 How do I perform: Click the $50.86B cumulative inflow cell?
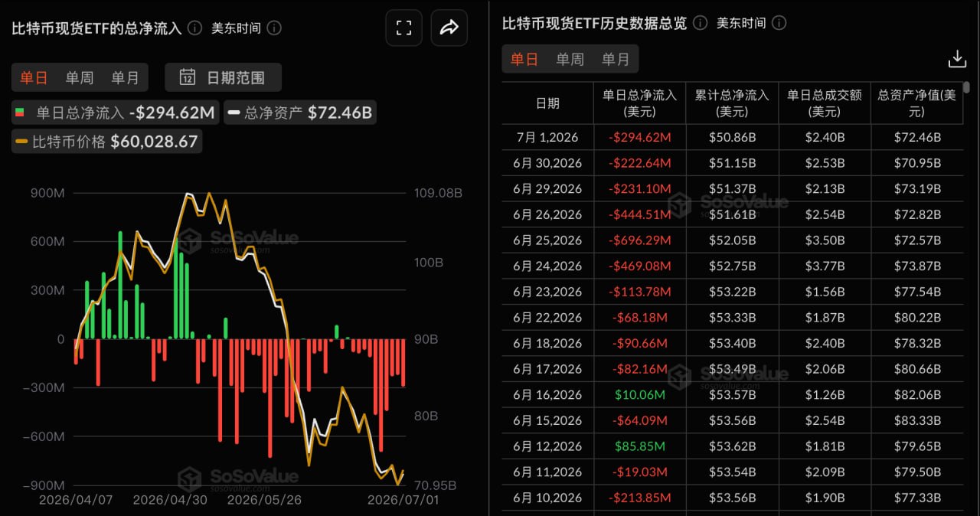click(731, 138)
